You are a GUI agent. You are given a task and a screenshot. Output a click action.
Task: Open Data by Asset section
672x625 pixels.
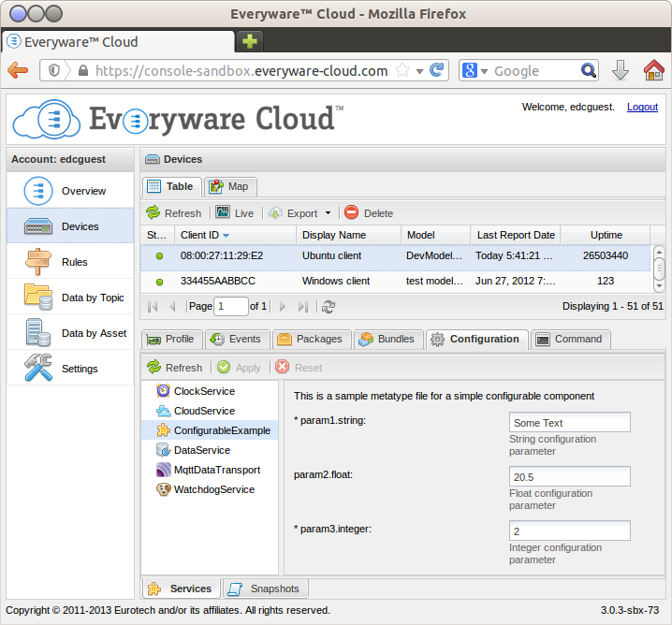click(x=70, y=333)
